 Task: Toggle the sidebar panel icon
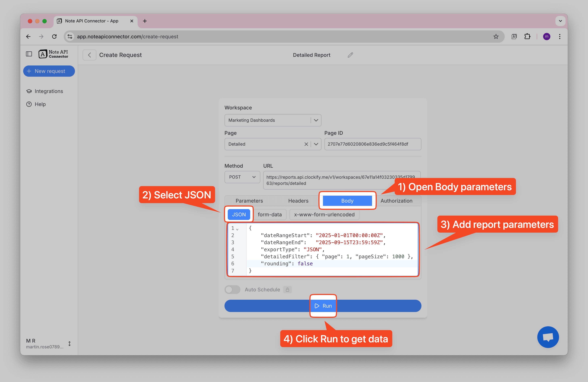[29, 54]
